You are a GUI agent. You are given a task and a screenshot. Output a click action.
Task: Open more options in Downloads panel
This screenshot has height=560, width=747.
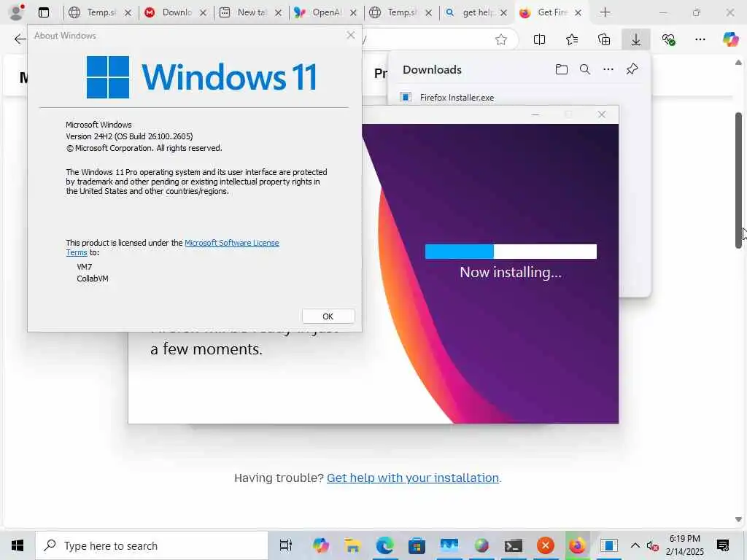[x=608, y=69]
